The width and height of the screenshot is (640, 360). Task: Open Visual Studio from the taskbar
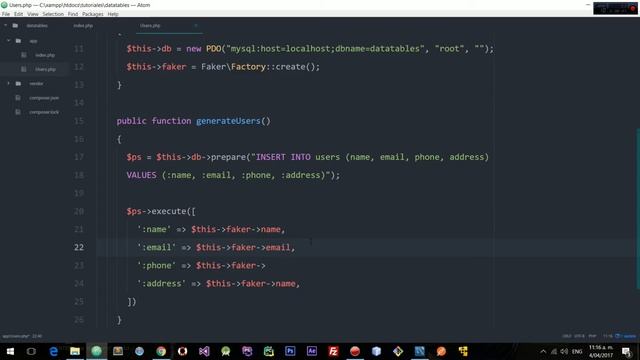[204, 351]
